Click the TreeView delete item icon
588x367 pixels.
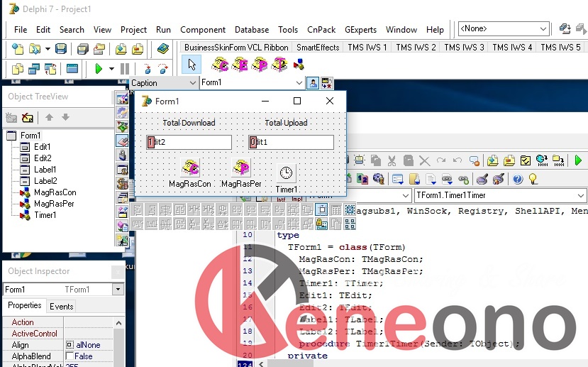(x=28, y=118)
